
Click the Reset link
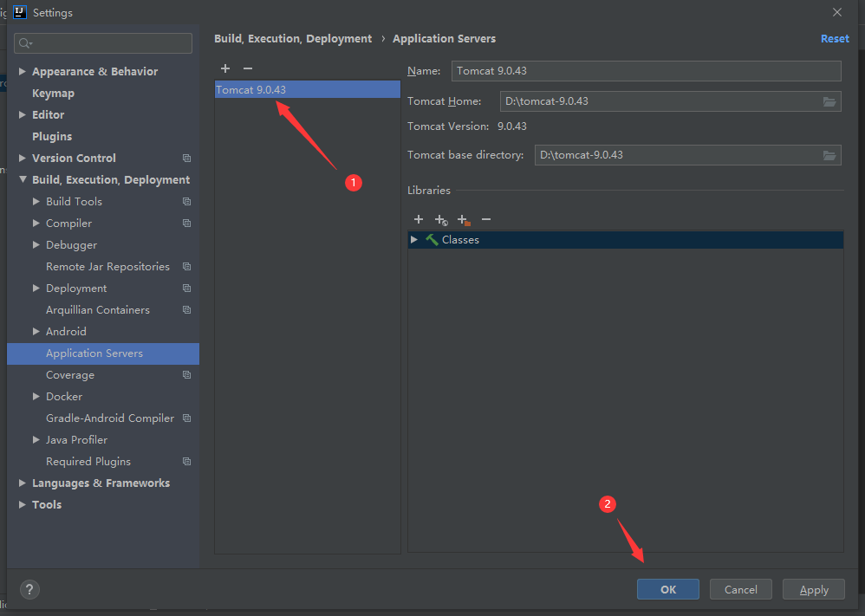coord(835,39)
